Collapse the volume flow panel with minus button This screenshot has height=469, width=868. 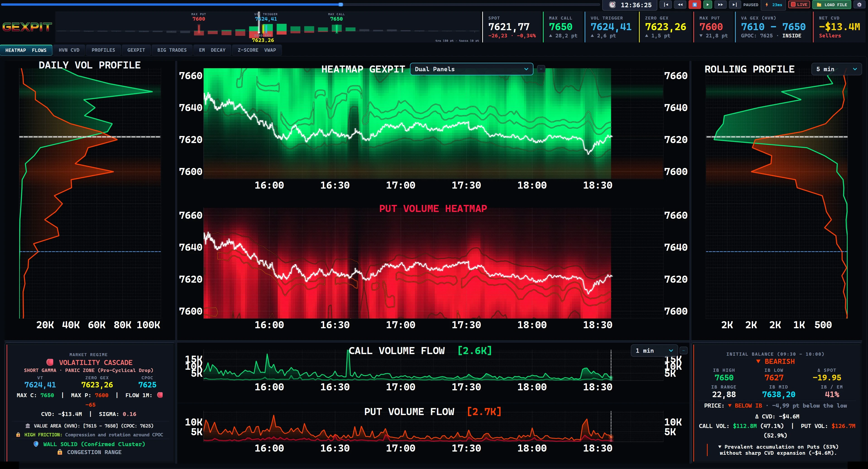[684, 351]
